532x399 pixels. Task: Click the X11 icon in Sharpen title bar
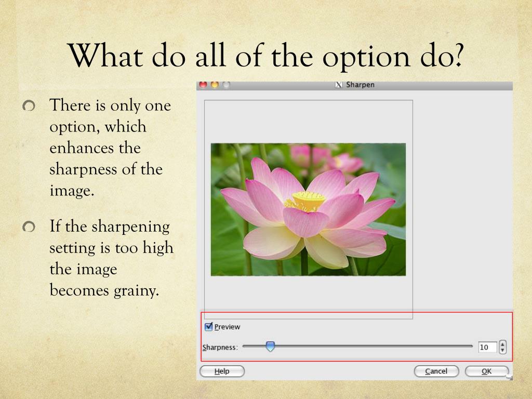coord(338,85)
